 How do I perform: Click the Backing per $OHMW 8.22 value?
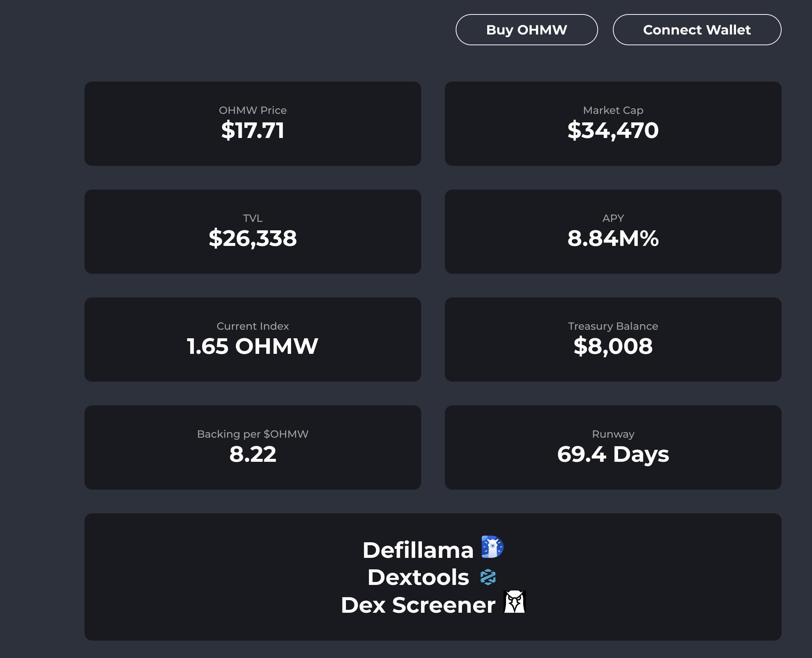point(253,454)
